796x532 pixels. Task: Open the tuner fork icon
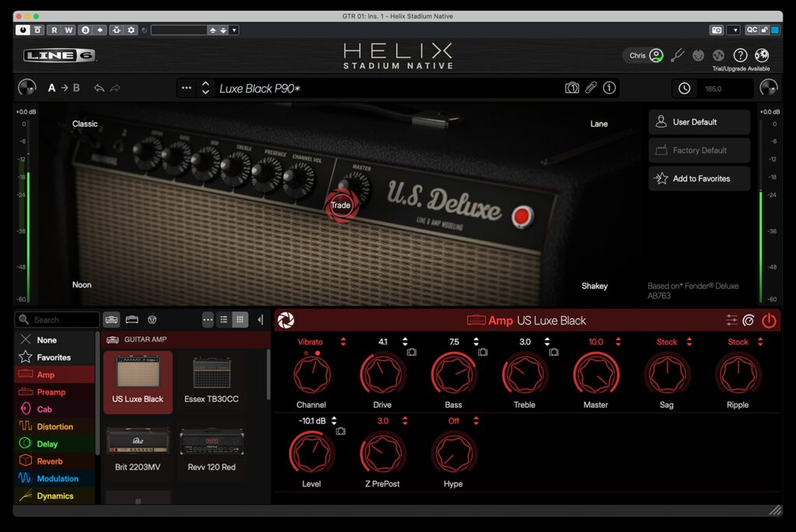tap(677, 55)
